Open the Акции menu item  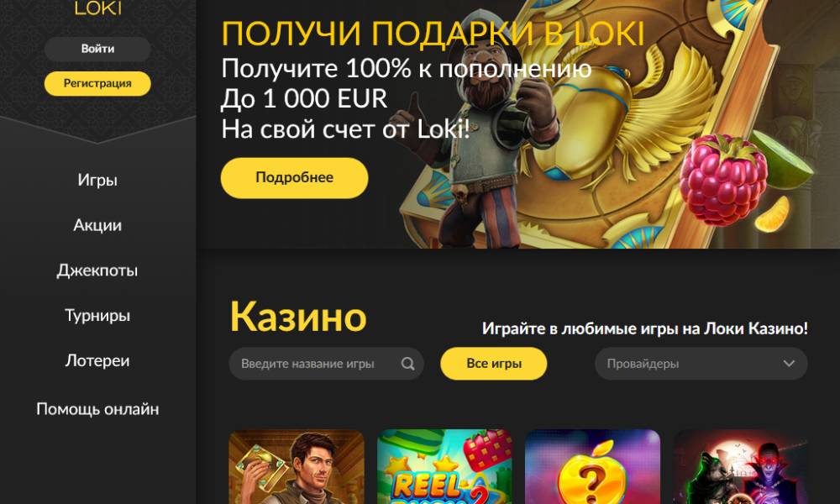pyautogui.click(x=97, y=225)
